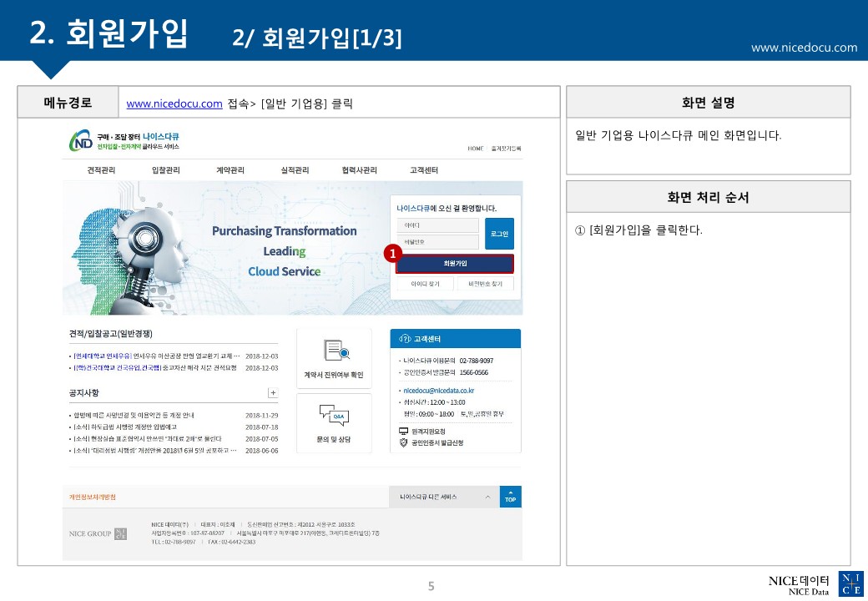Open the 하도급법 시행령 개정안 notice
The height and width of the screenshot is (601, 868).
(125, 427)
